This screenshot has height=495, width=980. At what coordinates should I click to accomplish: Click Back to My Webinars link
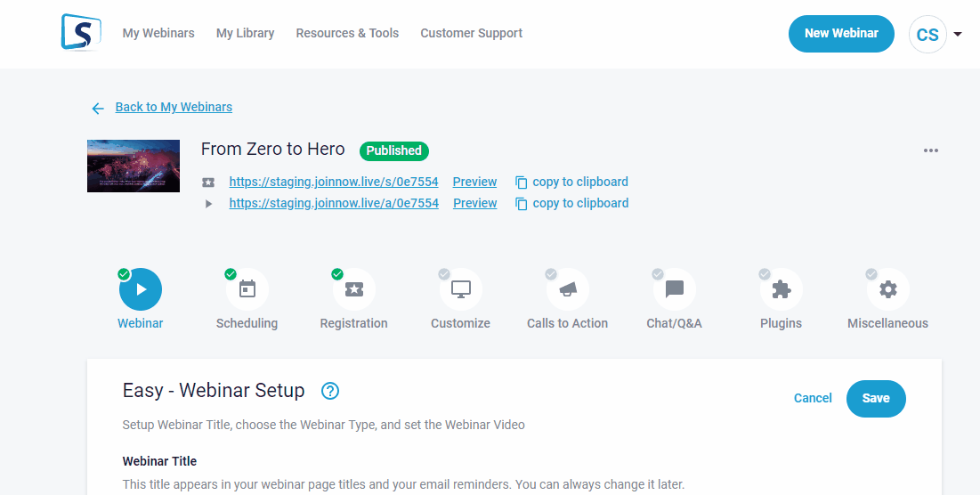pyautogui.click(x=174, y=107)
